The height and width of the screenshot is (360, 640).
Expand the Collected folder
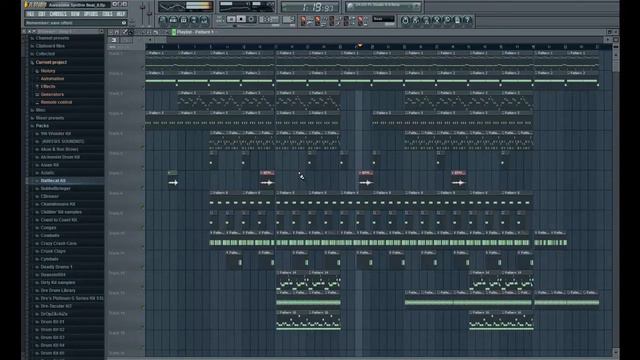[x=45, y=53]
